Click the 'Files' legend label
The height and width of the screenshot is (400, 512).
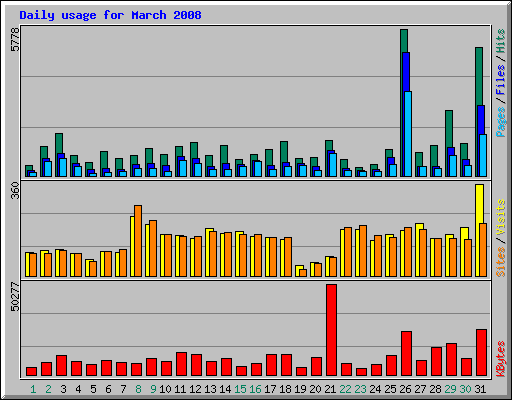(x=501, y=80)
